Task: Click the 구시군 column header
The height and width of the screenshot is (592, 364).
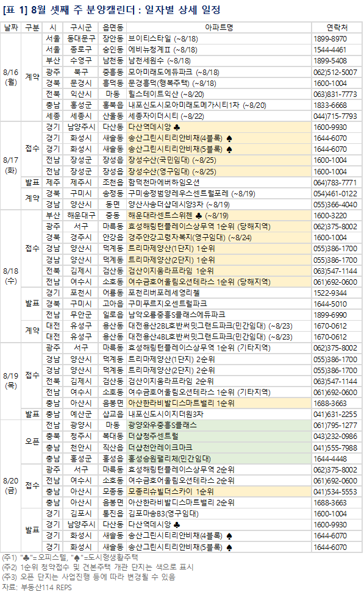Action: pos(81,27)
